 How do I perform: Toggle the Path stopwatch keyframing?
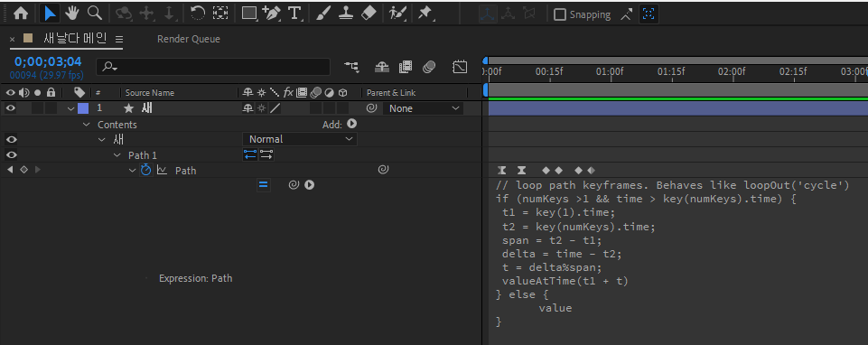(145, 170)
